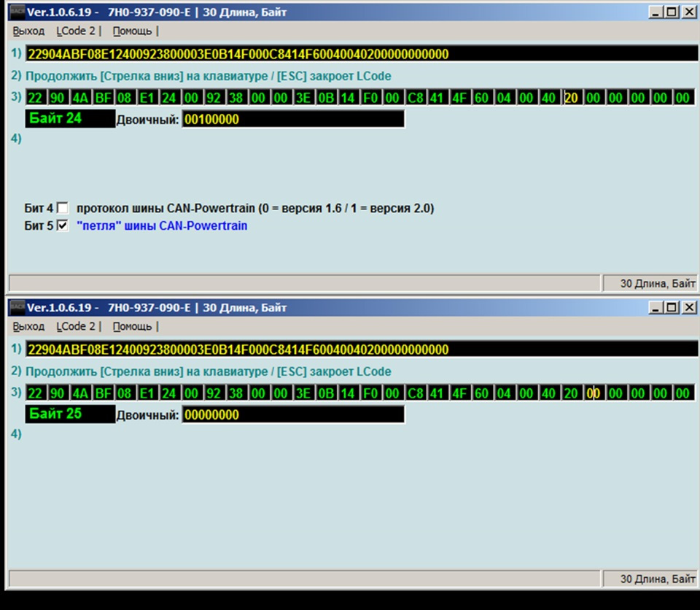Click status bar "30 Длина, Байт" in Байт 25 window
Viewport: 700px width, 610px height.
[650, 579]
